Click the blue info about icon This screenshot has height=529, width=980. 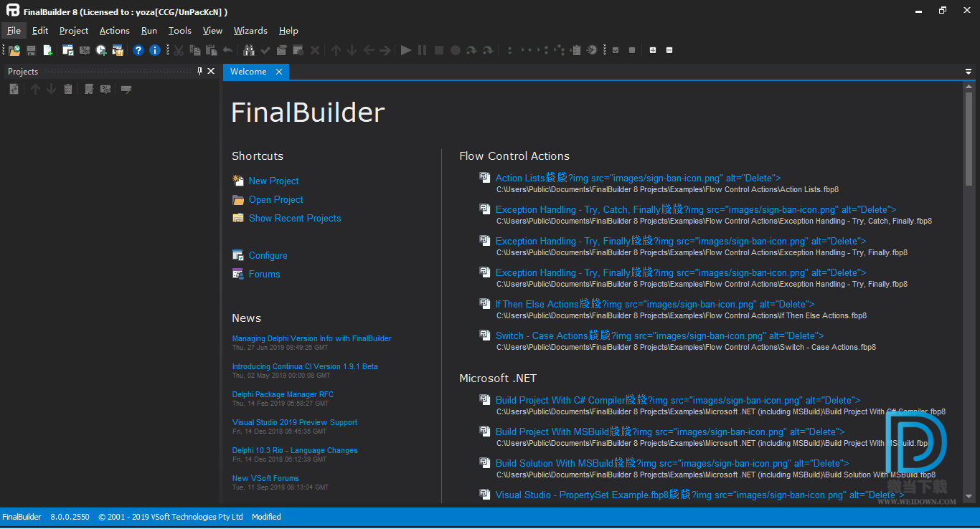pos(154,50)
